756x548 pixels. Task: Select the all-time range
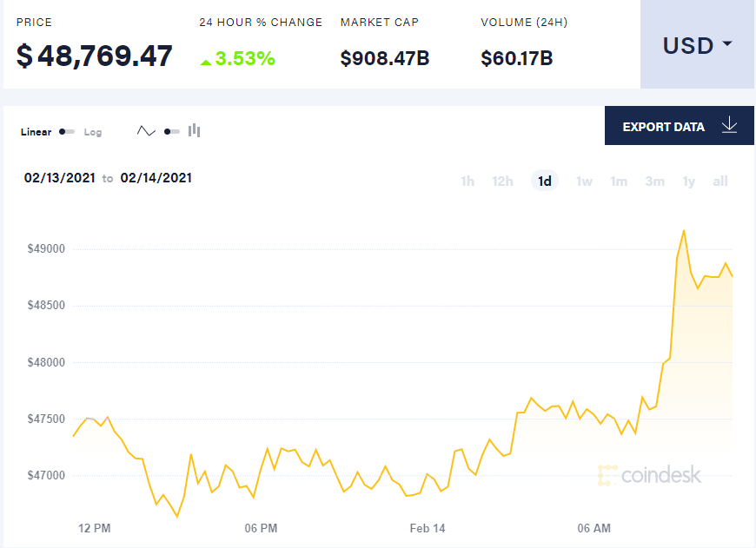click(x=720, y=181)
